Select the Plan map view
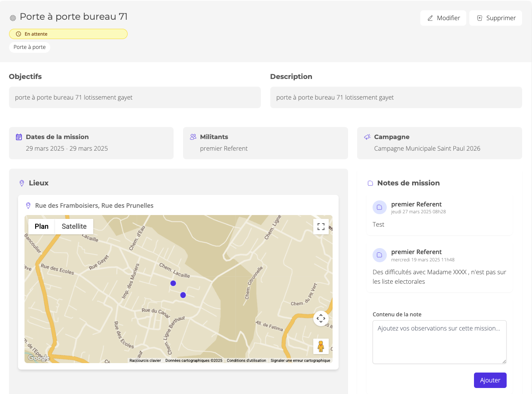The width and height of the screenshot is (532, 394). click(42, 226)
